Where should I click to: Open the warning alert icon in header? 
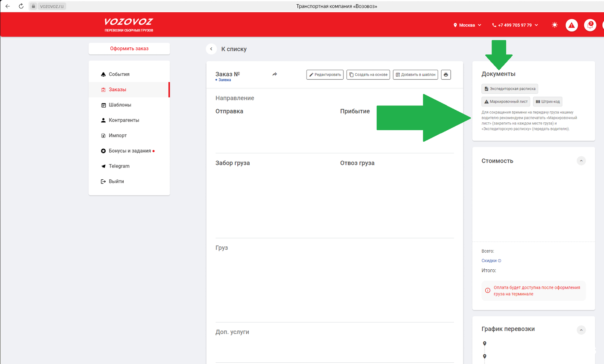[x=571, y=25]
